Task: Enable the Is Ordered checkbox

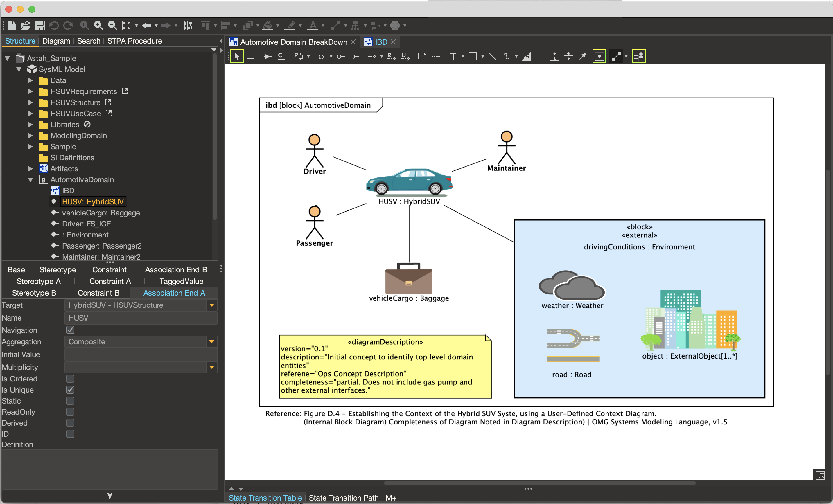Action: [x=70, y=379]
